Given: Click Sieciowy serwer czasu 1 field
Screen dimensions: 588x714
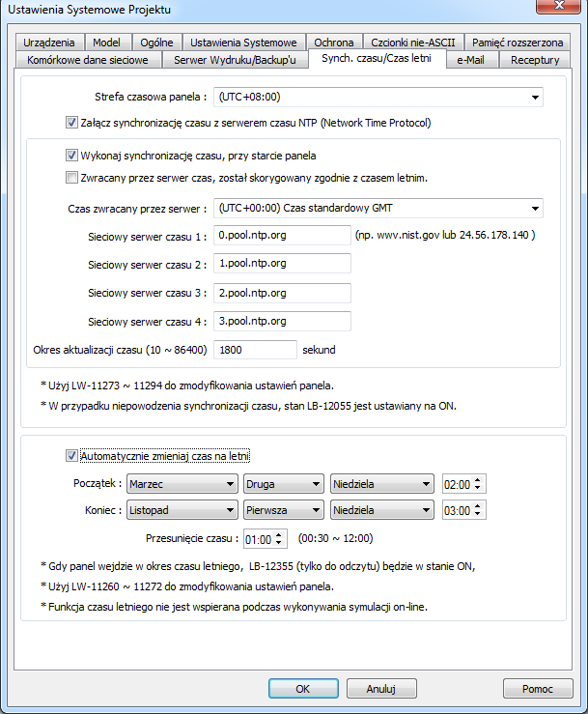Looking at the screenshot, I should pos(282,236).
